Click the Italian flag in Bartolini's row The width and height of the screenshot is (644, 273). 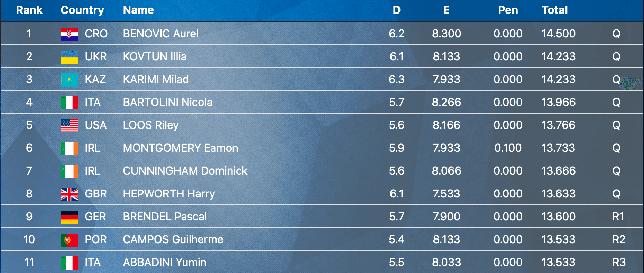point(69,103)
